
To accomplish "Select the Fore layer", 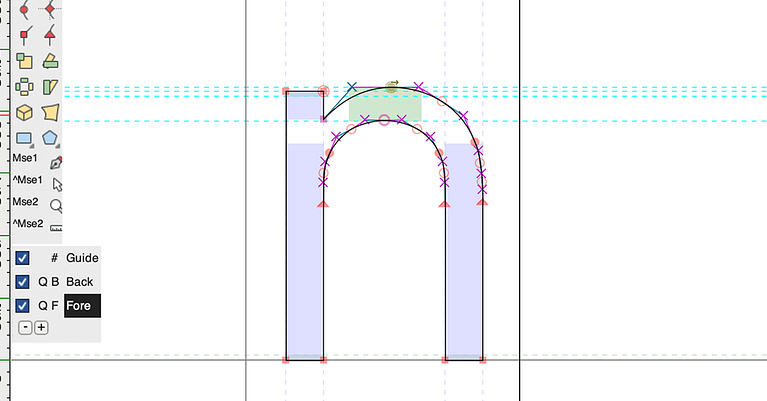I will click(x=82, y=306).
